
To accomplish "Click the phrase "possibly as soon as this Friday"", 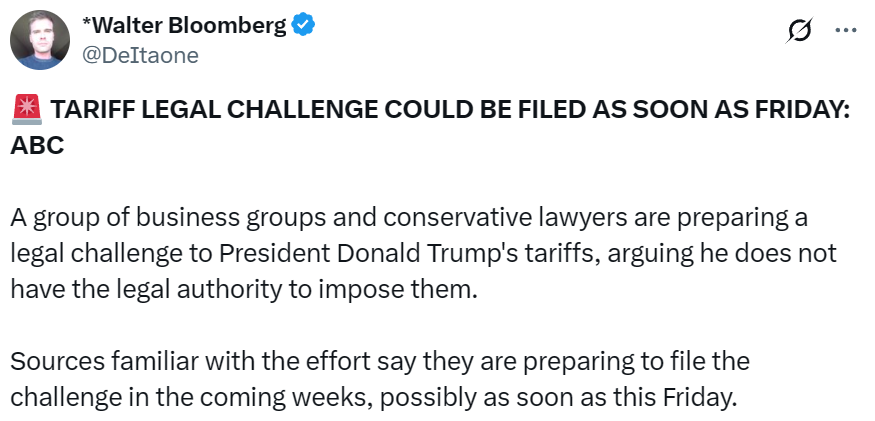I will point(598,396).
